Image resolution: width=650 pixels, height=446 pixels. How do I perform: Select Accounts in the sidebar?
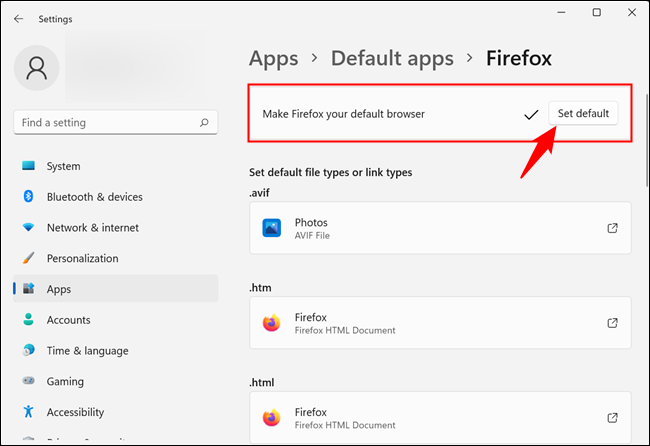tap(68, 320)
